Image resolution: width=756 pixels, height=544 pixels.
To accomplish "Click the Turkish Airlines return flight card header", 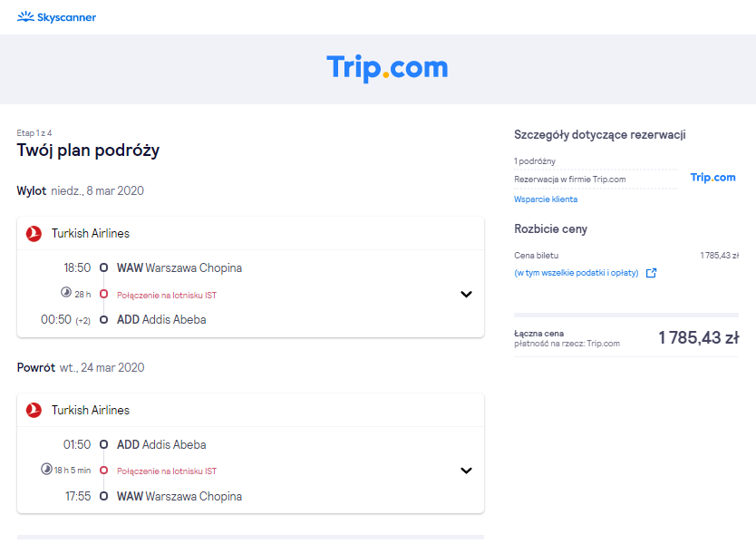I will [250, 410].
